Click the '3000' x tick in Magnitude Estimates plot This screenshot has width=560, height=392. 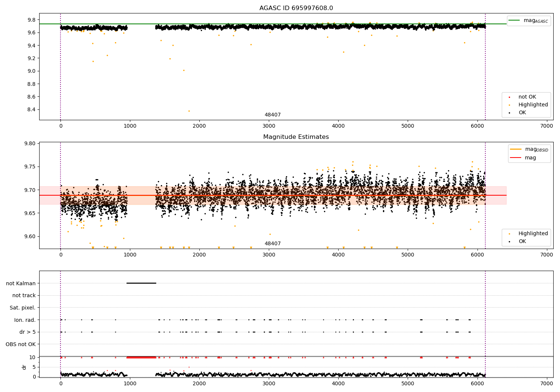[269, 255]
